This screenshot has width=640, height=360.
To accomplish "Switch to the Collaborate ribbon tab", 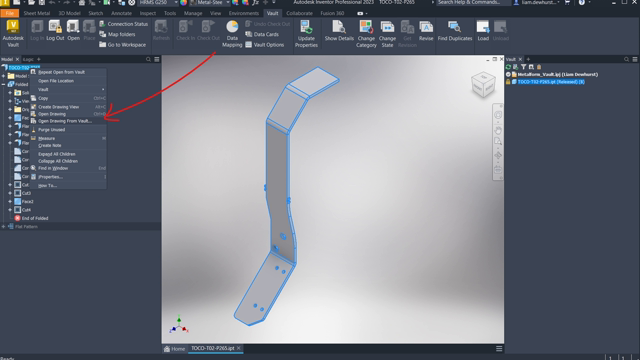I will point(299,13).
